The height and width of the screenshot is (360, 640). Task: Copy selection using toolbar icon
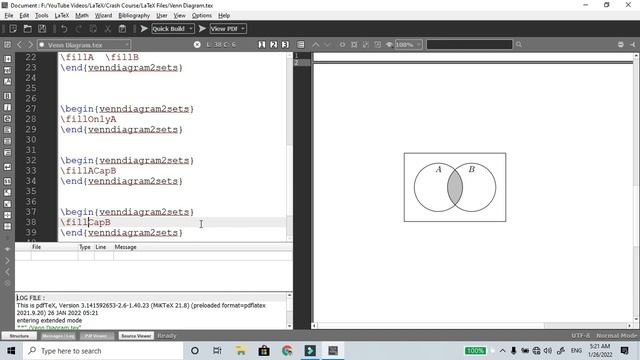93,29
